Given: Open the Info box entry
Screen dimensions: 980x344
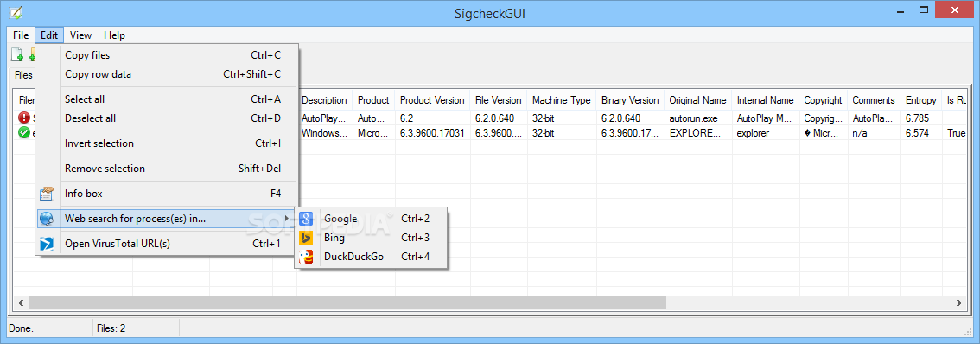Looking at the screenshot, I should [167, 194].
